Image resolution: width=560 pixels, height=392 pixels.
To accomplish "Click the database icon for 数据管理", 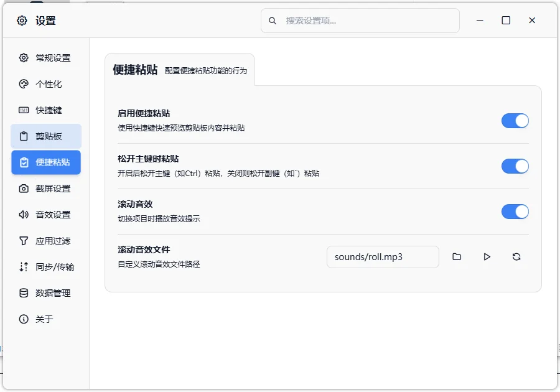I will click(24, 292).
